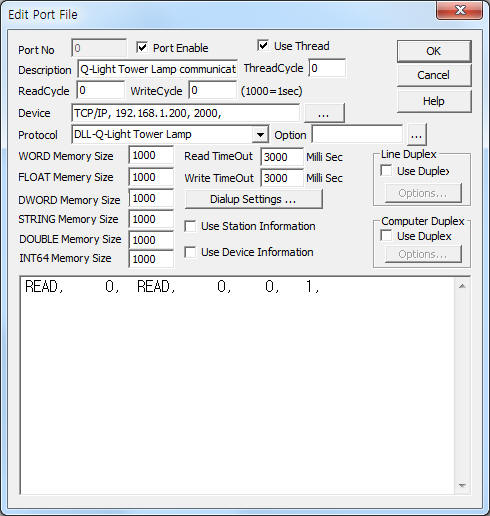Toggle the Use Thread checkbox
This screenshot has height=516, width=490.
click(263, 46)
